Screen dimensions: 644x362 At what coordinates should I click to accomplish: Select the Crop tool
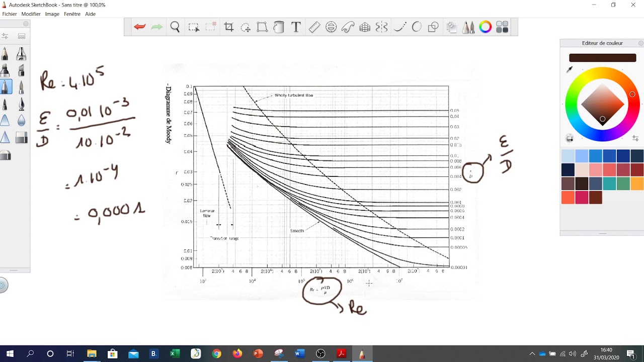coord(229,27)
